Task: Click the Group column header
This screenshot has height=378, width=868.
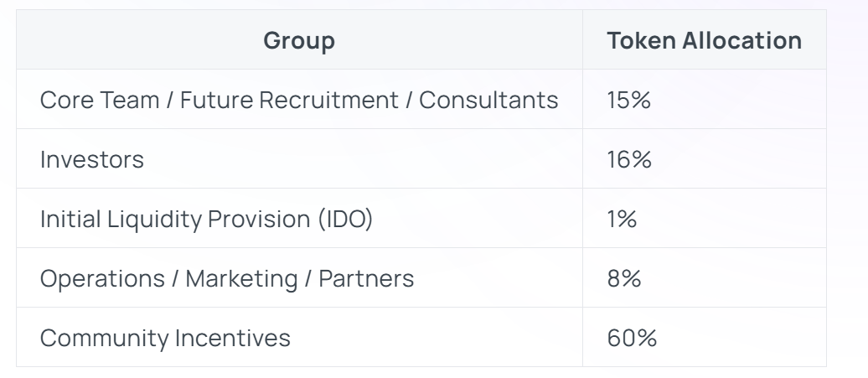Action: (299, 40)
